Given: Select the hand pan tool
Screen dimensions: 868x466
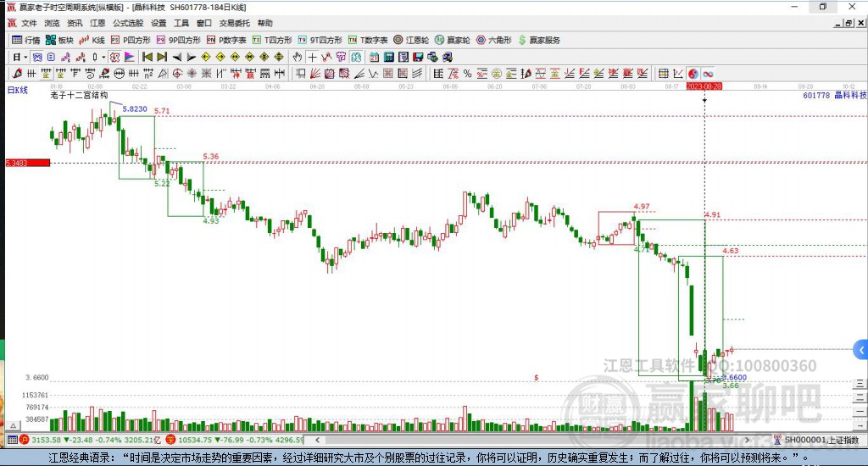Looking at the screenshot, I should [x=298, y=57].
